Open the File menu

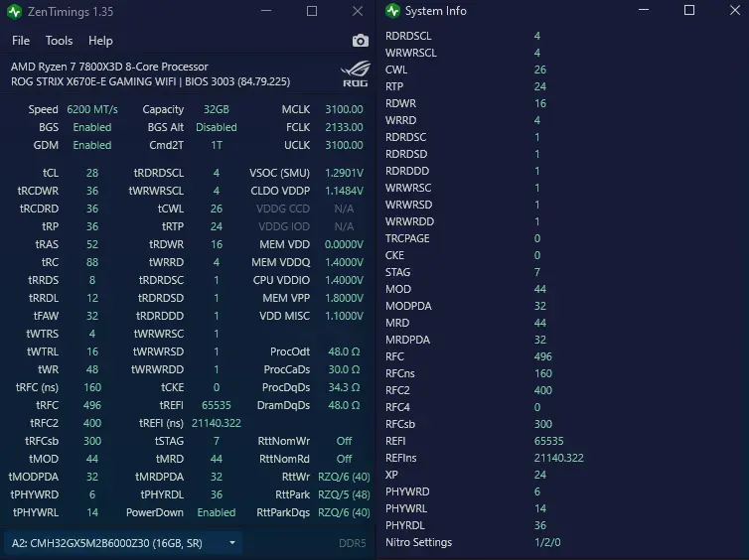tap(21, 41)
